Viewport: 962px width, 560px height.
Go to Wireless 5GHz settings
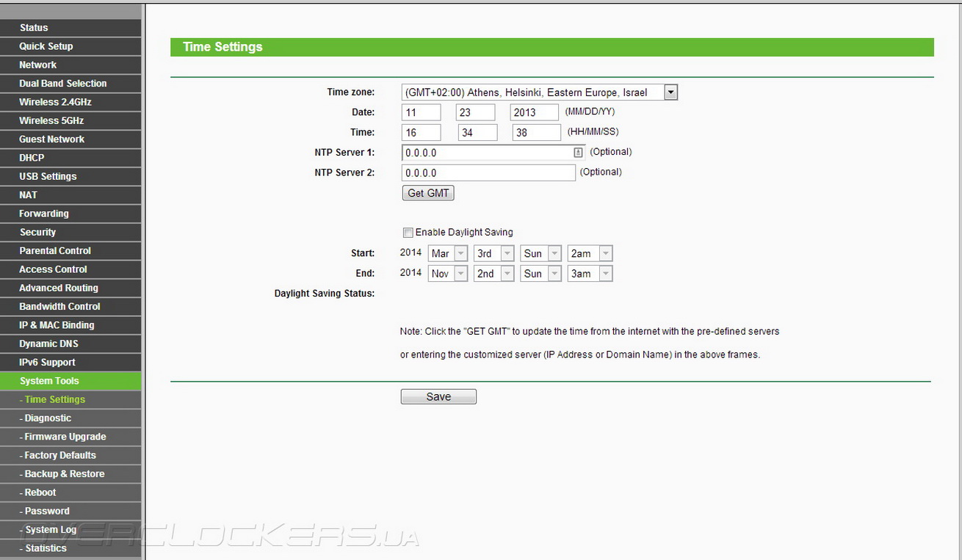pyautogui.click(x=51, y=121)
